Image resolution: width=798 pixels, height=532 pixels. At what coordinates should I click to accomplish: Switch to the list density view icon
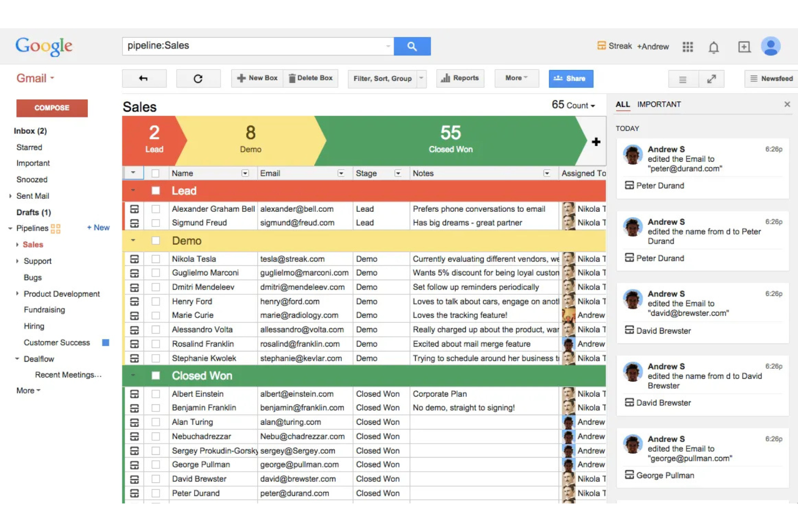tap(683, 79)
